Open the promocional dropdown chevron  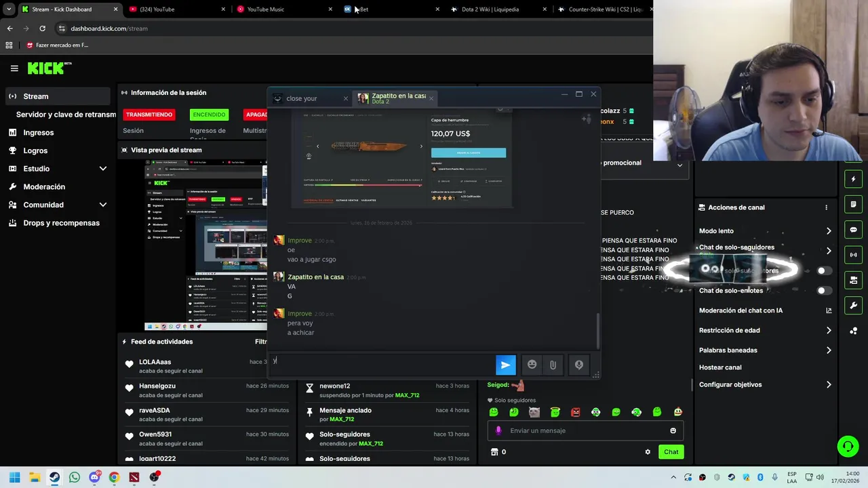coord(679,165)
